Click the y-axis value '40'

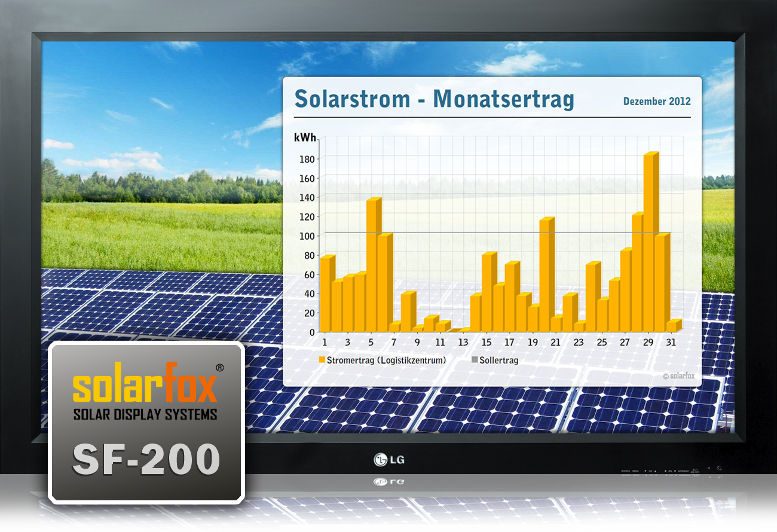(310, 293)
